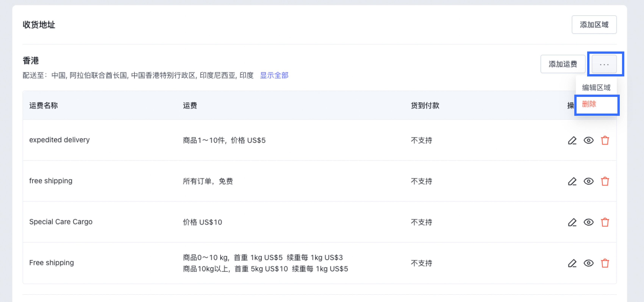Screen dimensions: 644x302
Task: Choose 编辑区域 from the dropdown menu
Action: [596, 87]
